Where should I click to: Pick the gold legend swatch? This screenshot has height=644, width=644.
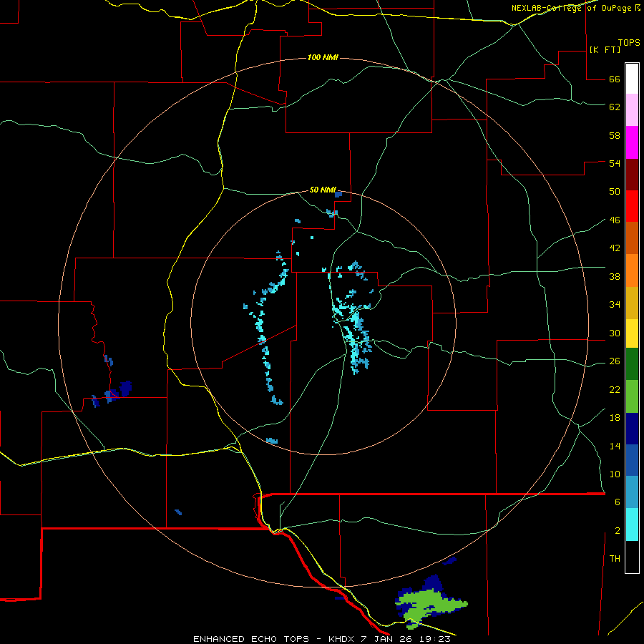(x=632, y=303)
